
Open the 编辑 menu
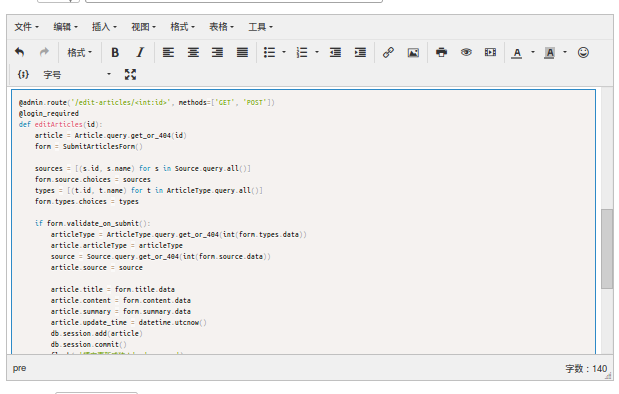[66, 27]
